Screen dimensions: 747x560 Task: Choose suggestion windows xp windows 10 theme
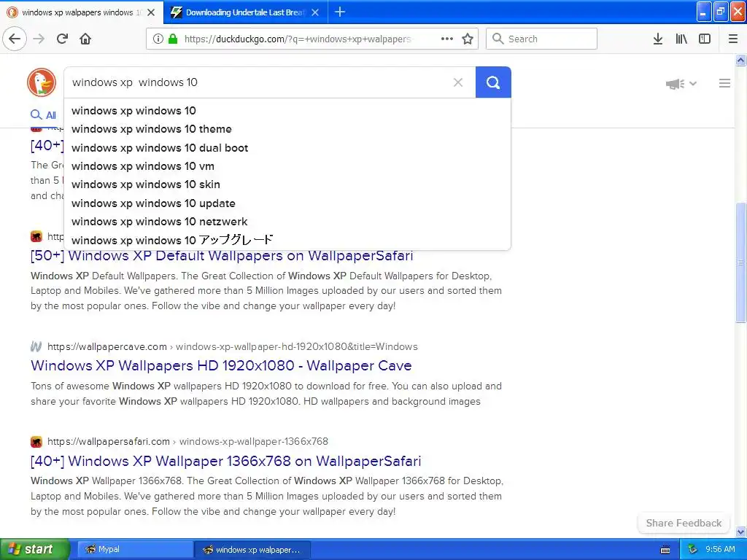click(287, 129)
